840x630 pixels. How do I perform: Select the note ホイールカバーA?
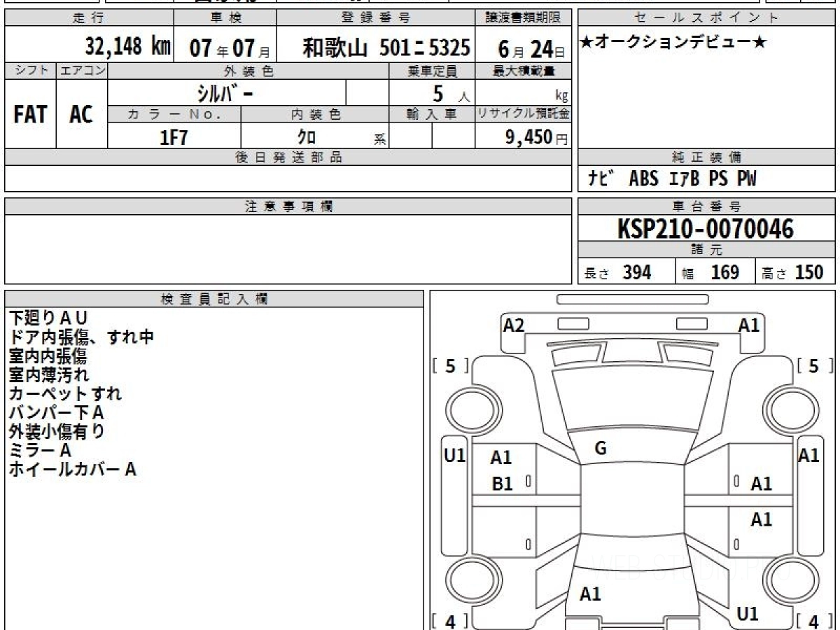(72, 469)
